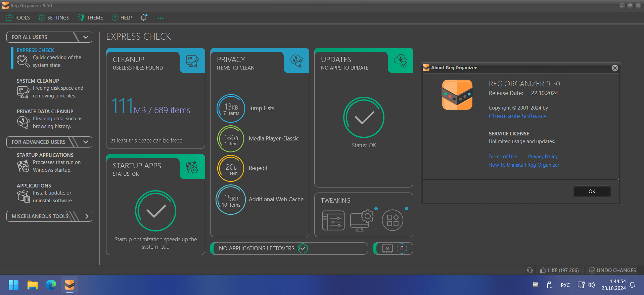This screenshot has height=295, width=644.
Task: Click the Startup Apps card flag icon
Action: click(192, 167)
